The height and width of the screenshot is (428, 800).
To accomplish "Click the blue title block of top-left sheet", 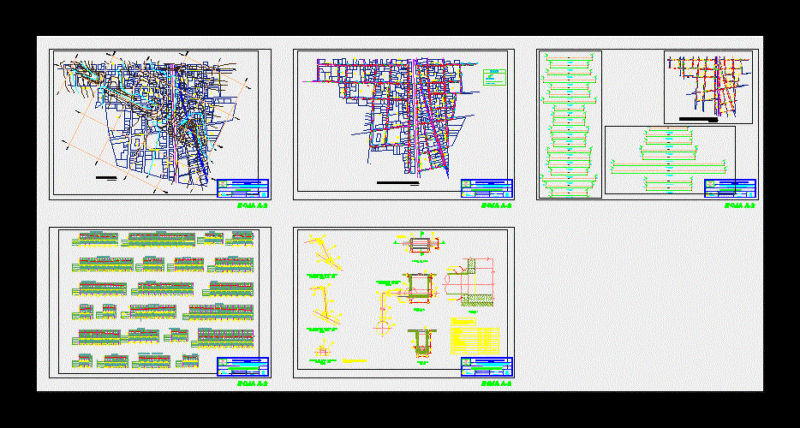I will point(243,188).
